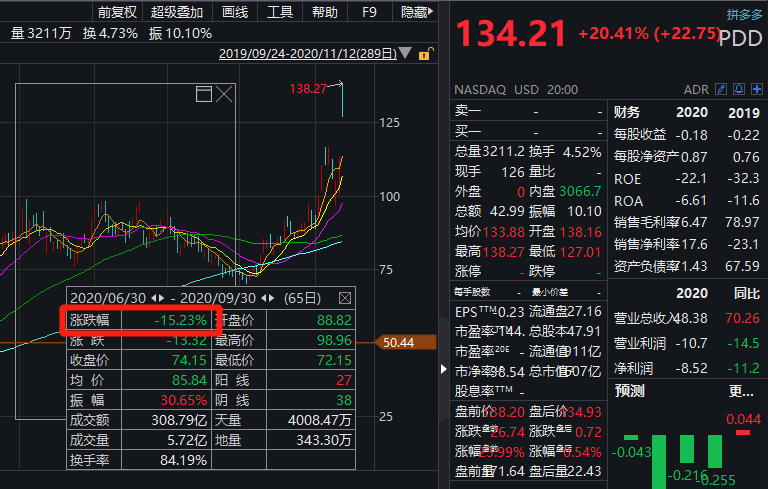Close the interval selection box

pos(224,94)
